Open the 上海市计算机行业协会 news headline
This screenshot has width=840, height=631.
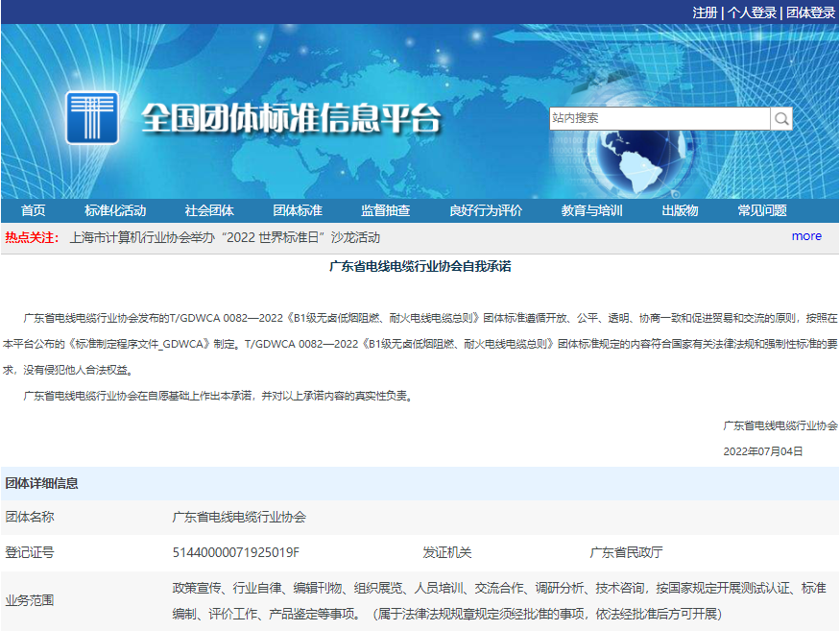pos(225,237)
